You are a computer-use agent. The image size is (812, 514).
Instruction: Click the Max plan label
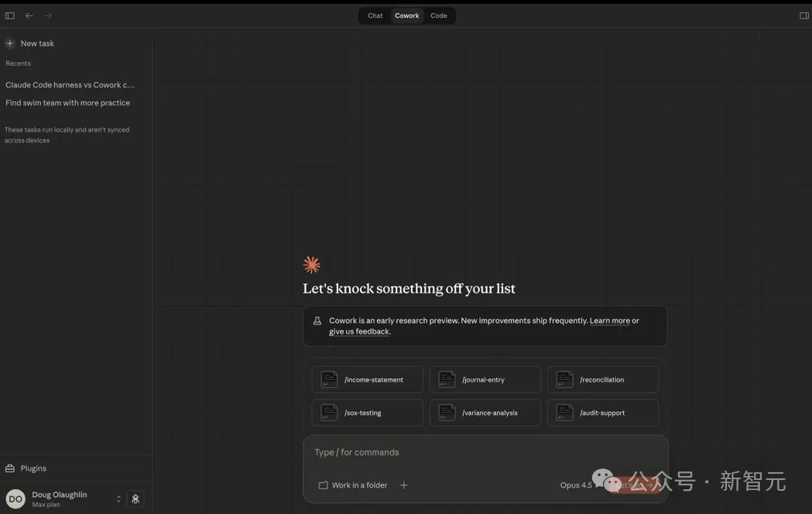pyautogui.click(x=46, y=505)
